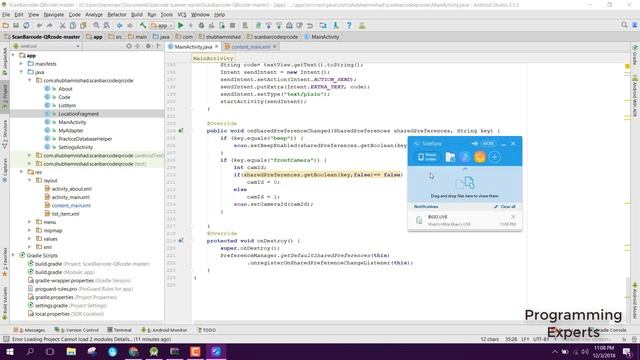Close the MainActivity.java tab
Viewport: 640px width, 360px height.
(217, 47)
